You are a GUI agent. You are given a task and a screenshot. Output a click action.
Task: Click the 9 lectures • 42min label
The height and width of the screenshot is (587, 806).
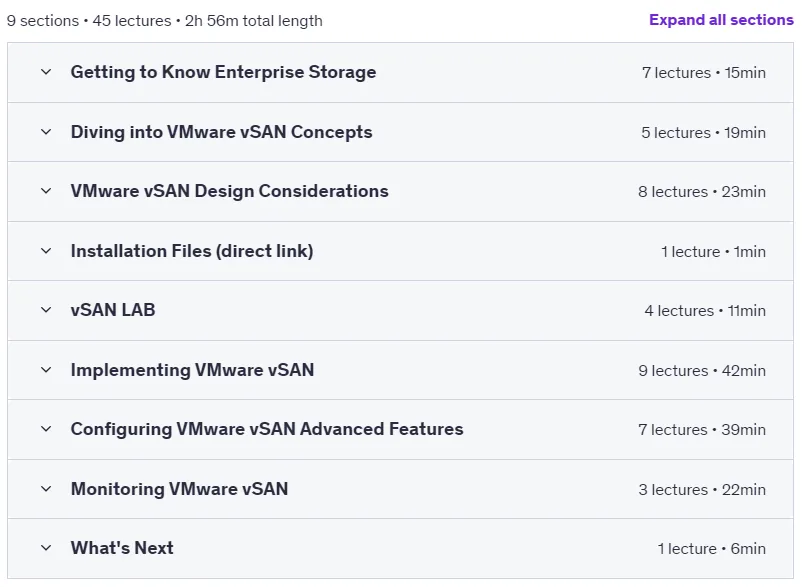[x=702, y=371]
